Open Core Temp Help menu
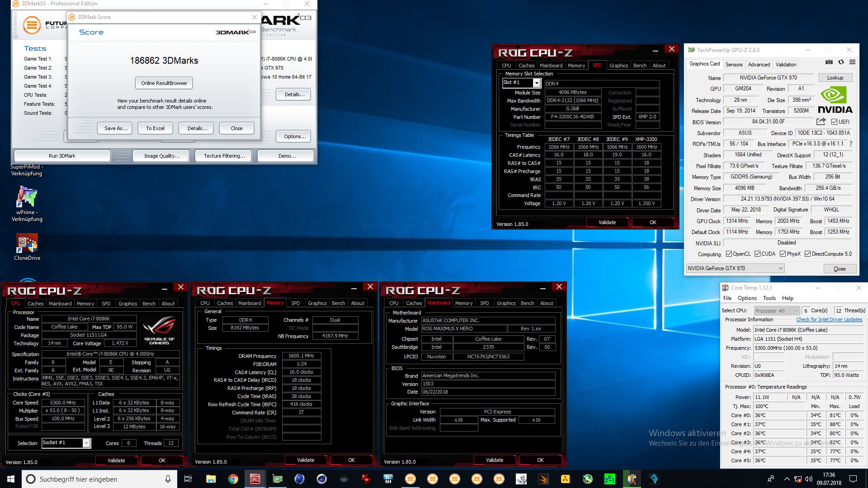Screen dimensions: 868x488 (x=788, y=298)
